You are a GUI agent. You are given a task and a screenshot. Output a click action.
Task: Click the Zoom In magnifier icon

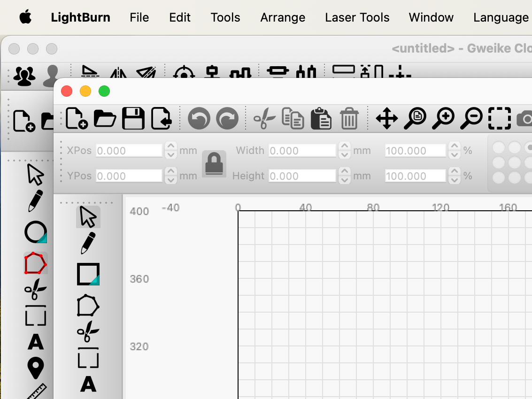[443, 118]
